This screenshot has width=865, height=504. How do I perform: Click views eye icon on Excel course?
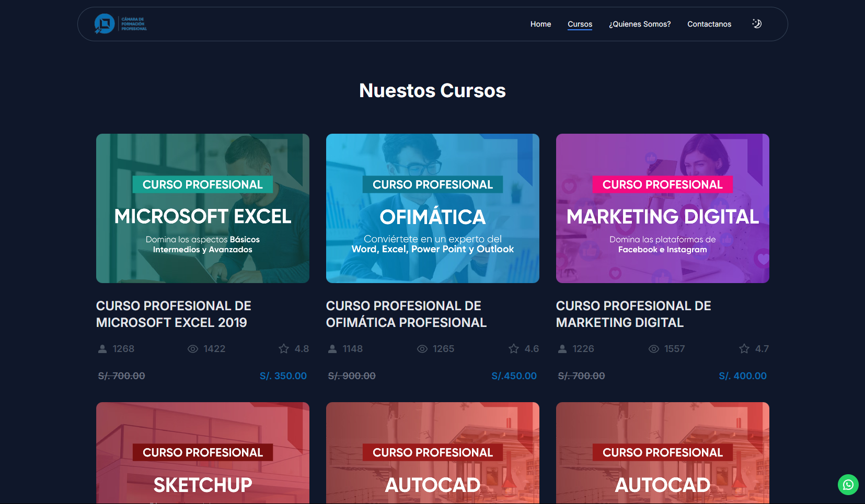click(193, 349)
